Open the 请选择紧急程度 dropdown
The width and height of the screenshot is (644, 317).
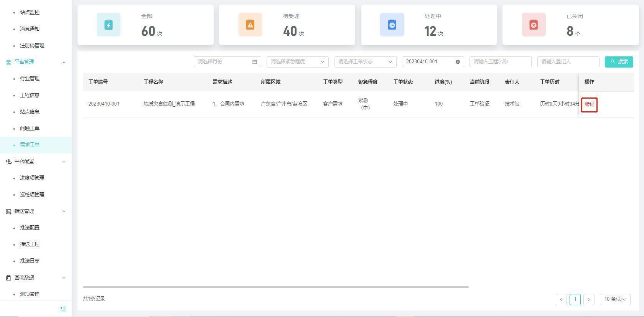297,62
